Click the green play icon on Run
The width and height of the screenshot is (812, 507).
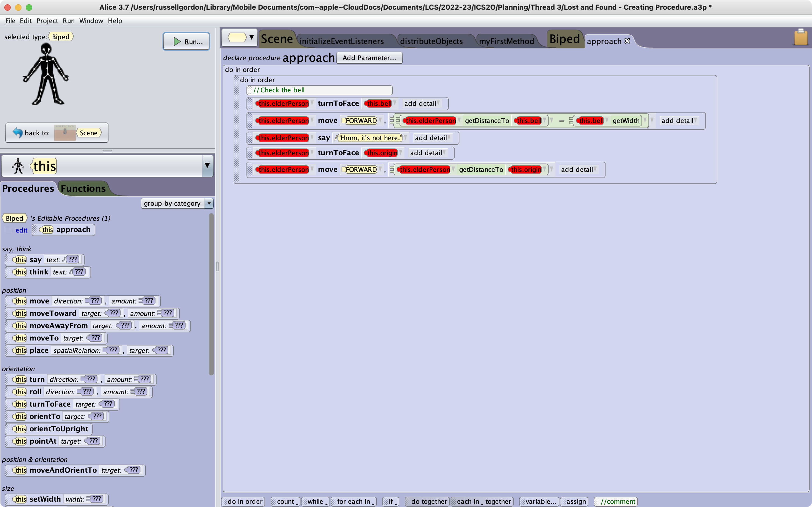tap(177, 42)
